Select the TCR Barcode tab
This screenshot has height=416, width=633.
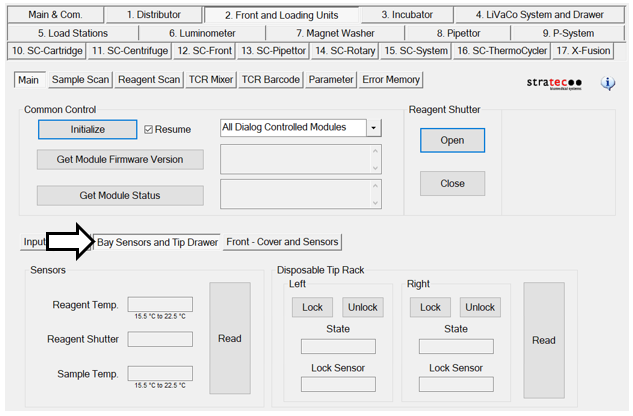tap(270, 80)
